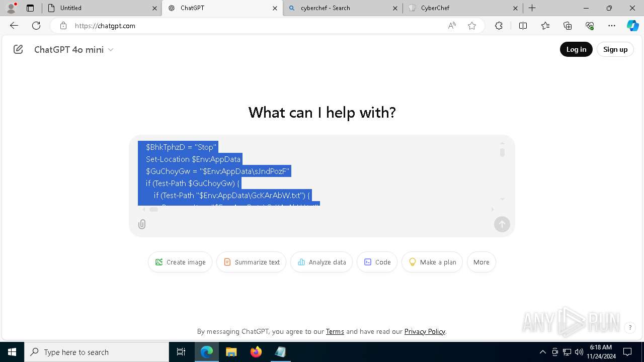Open the Windows Start menu
Image resolution: width=644 pixels, height=362 pixels.
pyautogui.click(x=12, y=352)
